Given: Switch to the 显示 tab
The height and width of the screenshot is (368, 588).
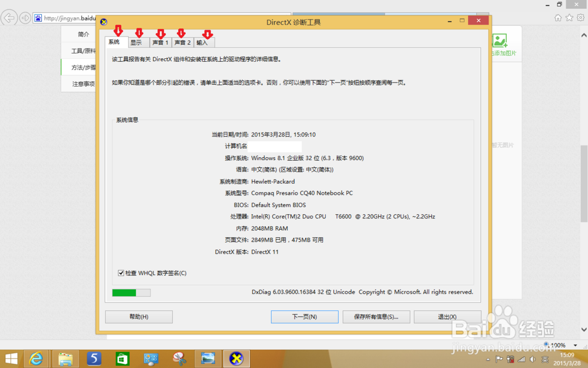Looking at the screenshot, I should click(139, 42).
